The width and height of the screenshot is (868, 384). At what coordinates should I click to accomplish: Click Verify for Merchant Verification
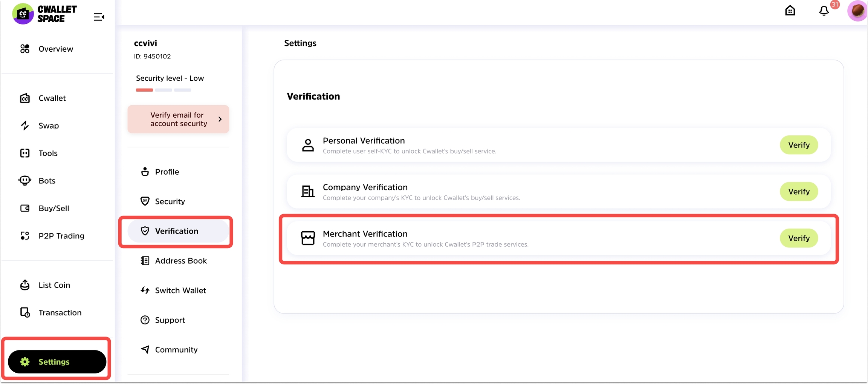(x=798, y=238)
